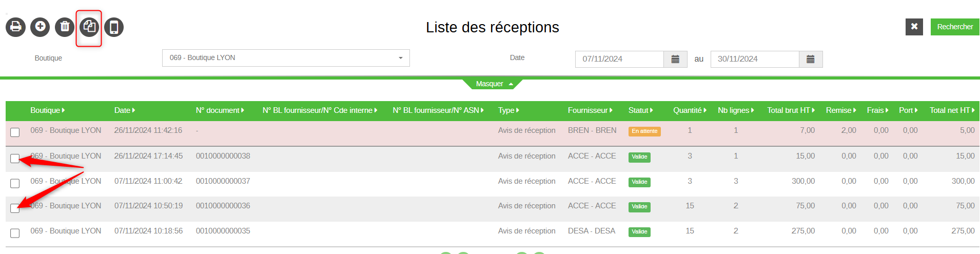Click the orange En attente status badge

tap(644, 131)
